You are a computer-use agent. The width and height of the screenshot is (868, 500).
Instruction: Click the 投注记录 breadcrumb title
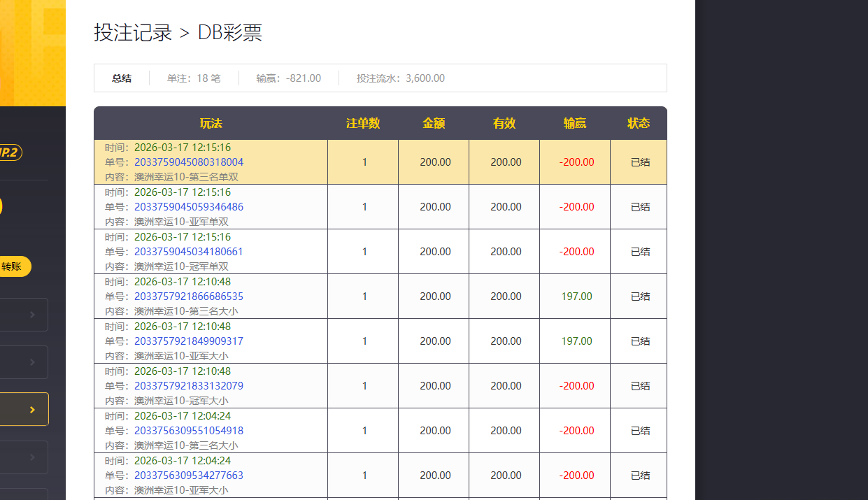tap(133, 33)
